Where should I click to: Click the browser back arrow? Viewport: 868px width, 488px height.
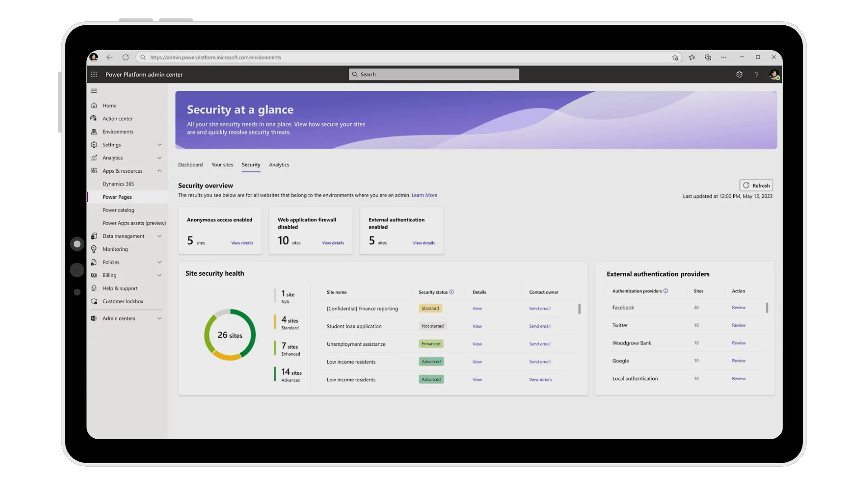point(109,57)
